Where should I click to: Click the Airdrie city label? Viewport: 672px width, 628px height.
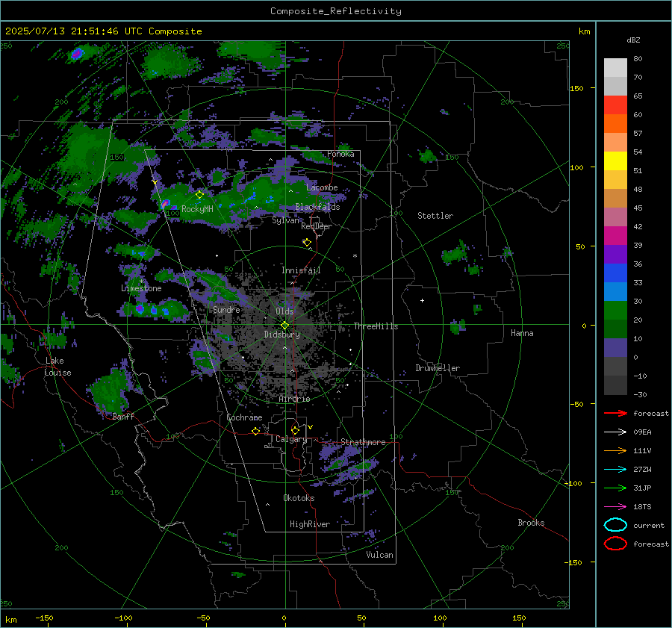coord(294,399)
